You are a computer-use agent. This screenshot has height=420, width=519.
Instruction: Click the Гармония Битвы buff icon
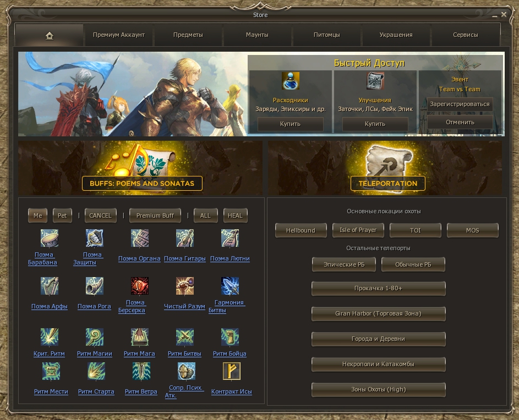[230, 286]
